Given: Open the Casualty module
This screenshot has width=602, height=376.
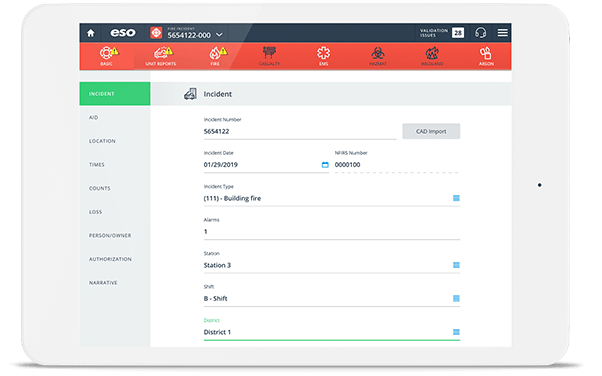Looking at the screenshot, I should pyautogui.click(x=269, y=56).
